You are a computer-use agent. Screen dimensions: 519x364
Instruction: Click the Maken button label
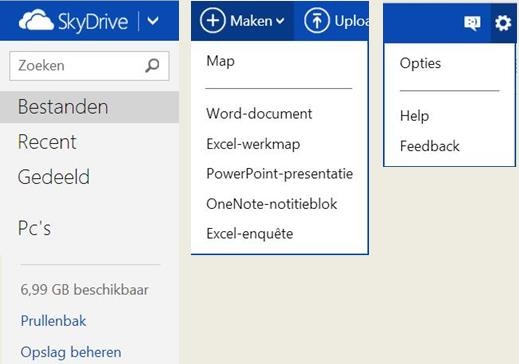click(251, 21)
